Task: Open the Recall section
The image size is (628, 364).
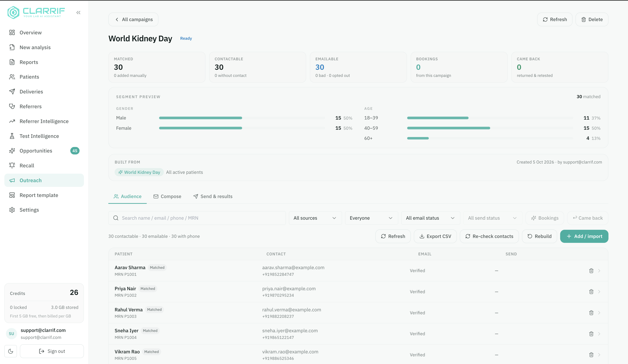Action: coord(44,166)
